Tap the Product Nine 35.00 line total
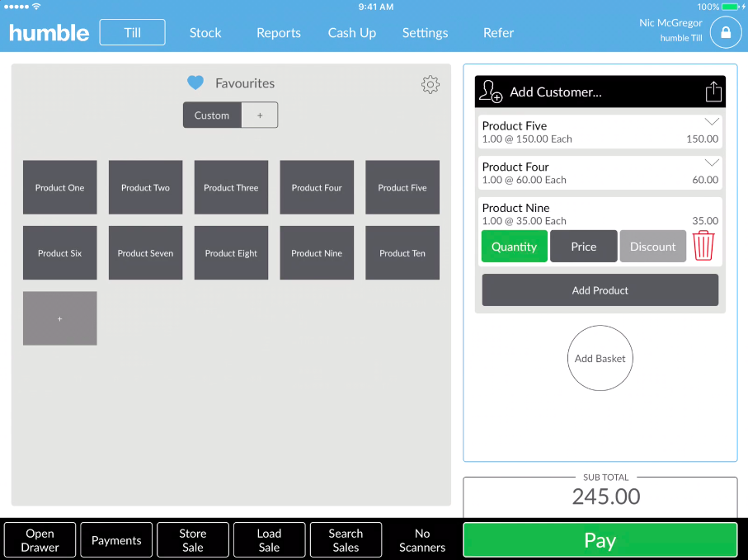Viewport: 748px width, 560px height. (705, 221)
